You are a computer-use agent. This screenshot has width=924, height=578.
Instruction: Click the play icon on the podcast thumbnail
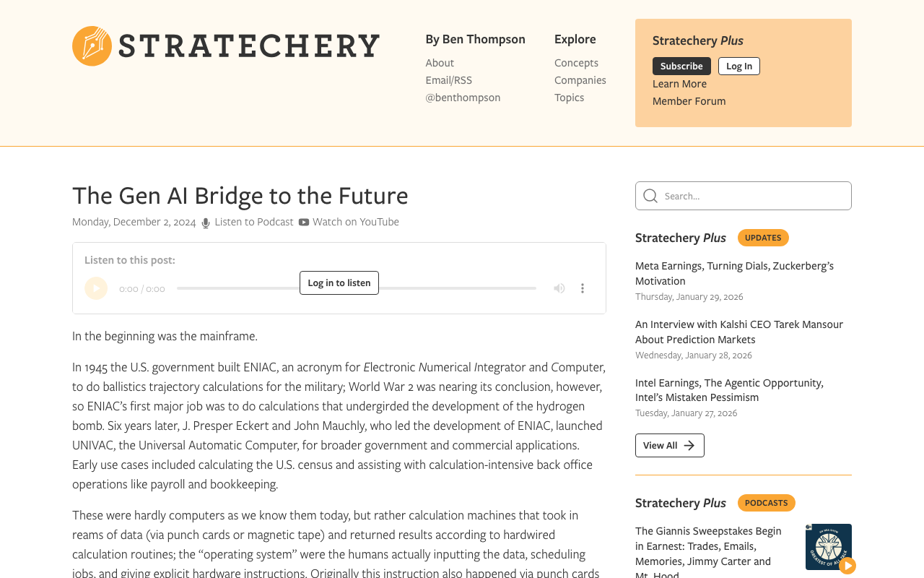[846, 565]
